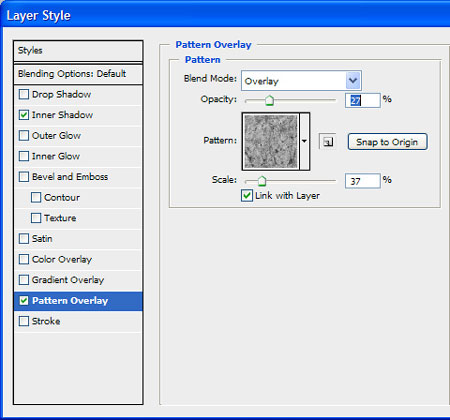Select the Pattern Overlay style row
This screenshot has width=450, height=420.
click(78, 301)
